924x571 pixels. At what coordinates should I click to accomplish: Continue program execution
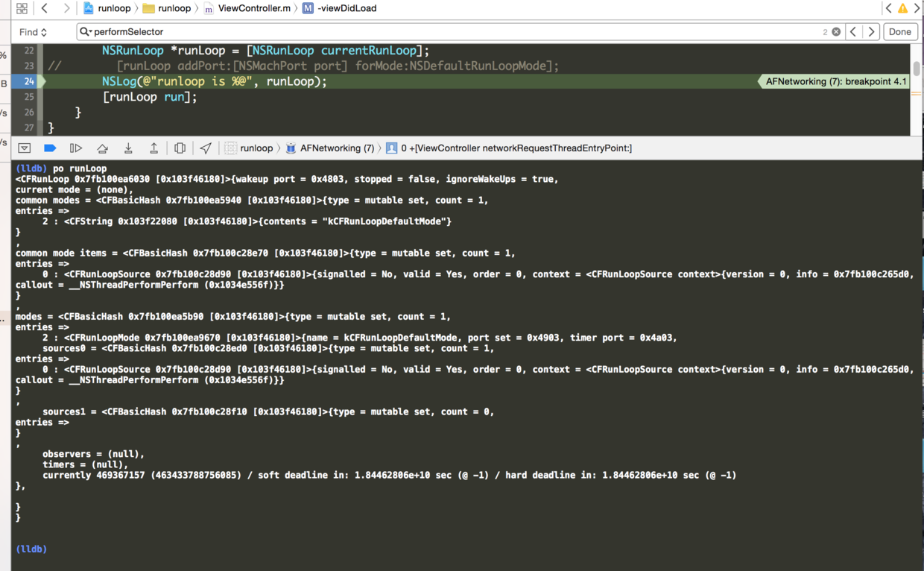76,148
